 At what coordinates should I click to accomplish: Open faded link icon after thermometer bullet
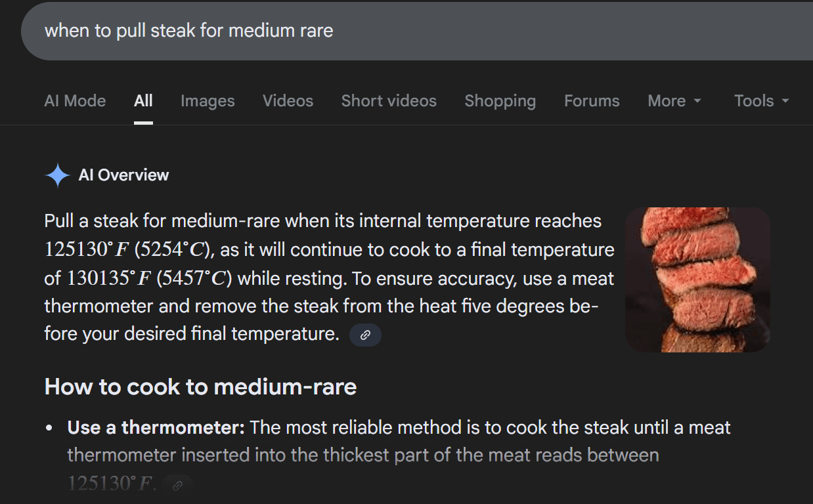(177, 486)
